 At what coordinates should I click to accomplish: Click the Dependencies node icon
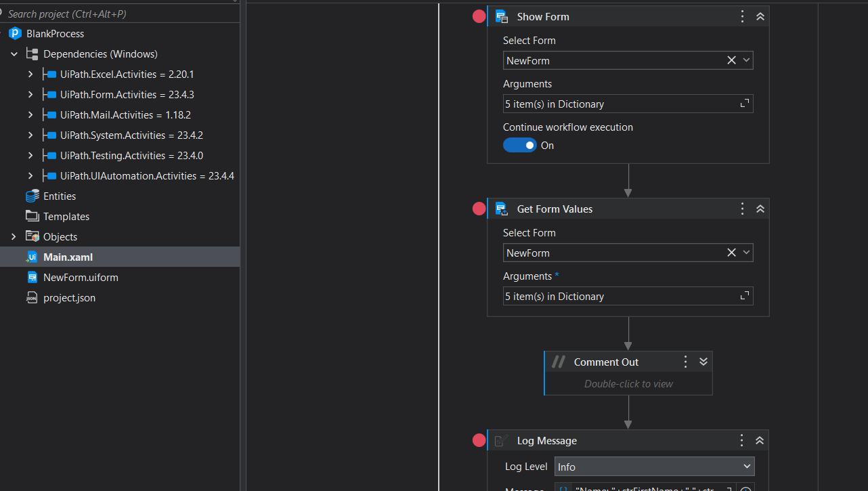[x=32, y=54]
